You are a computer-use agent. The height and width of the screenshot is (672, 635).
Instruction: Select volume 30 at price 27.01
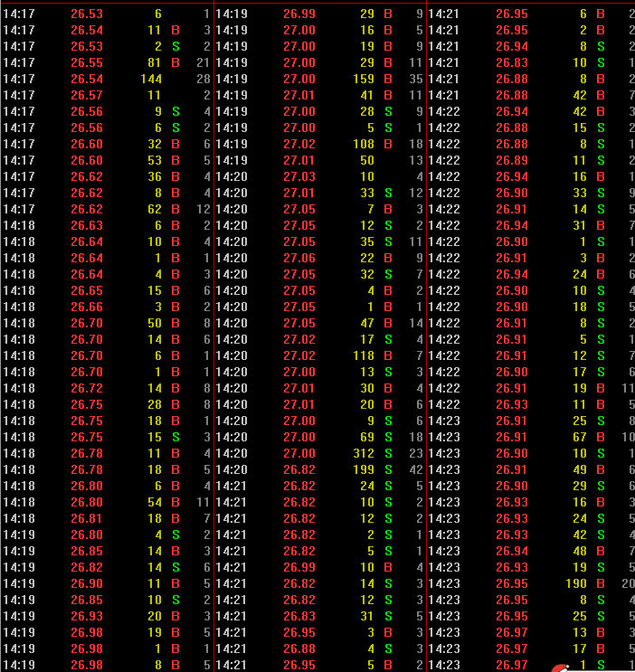367,388
